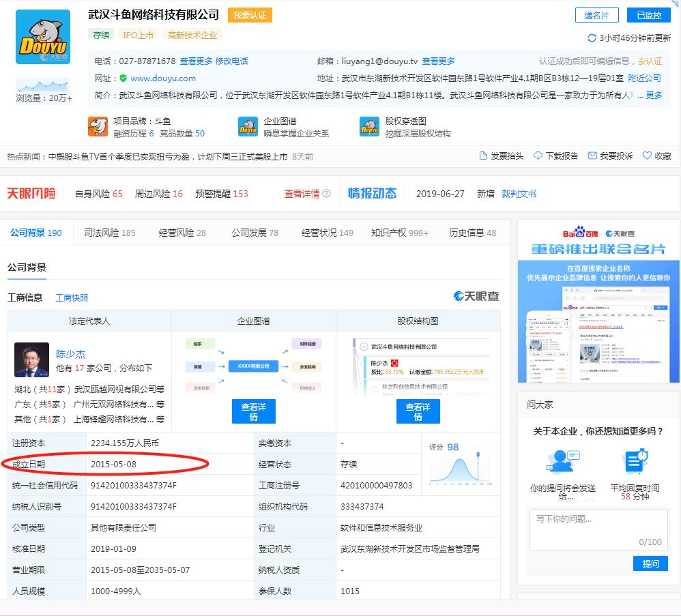Open the 企业图谱 icon
This screenshot has width=681, height=616.
248,127
